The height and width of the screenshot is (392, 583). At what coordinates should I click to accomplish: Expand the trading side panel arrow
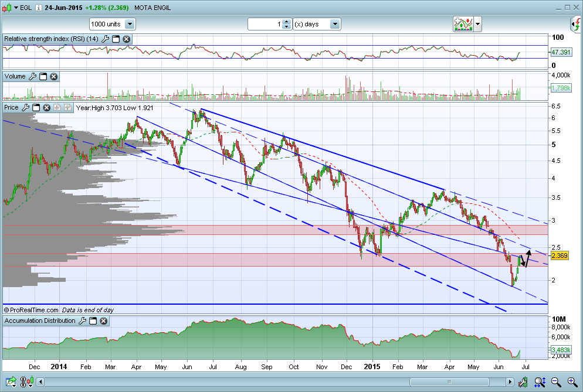point(576,25)
